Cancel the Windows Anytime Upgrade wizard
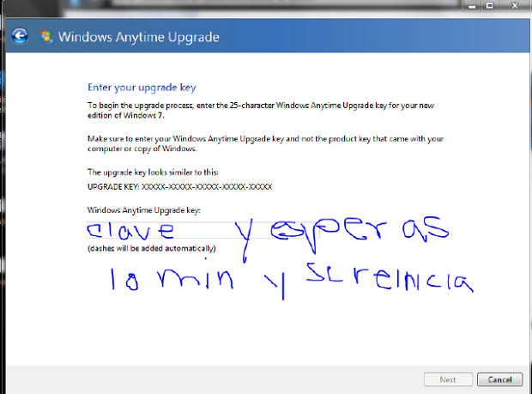 tap(499, 379)
